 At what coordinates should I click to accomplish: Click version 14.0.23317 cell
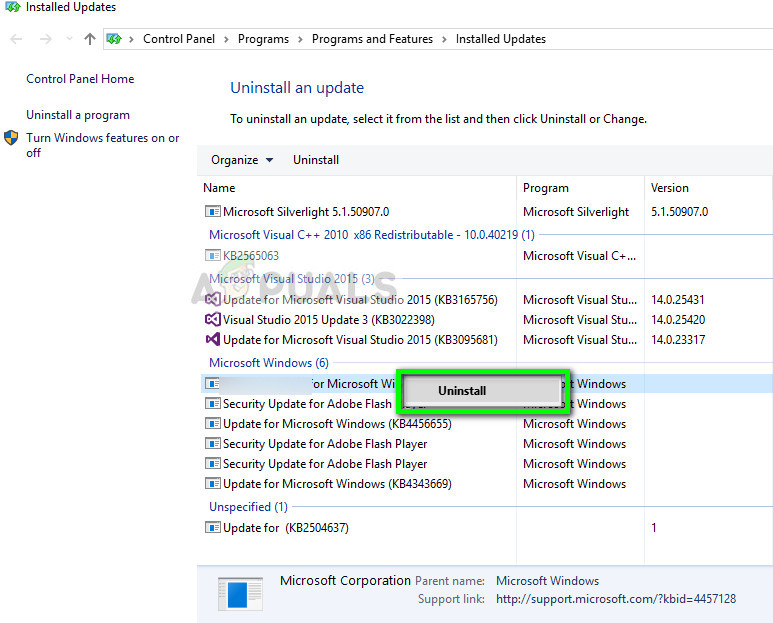pyautogui.click(x=678, y=340)
